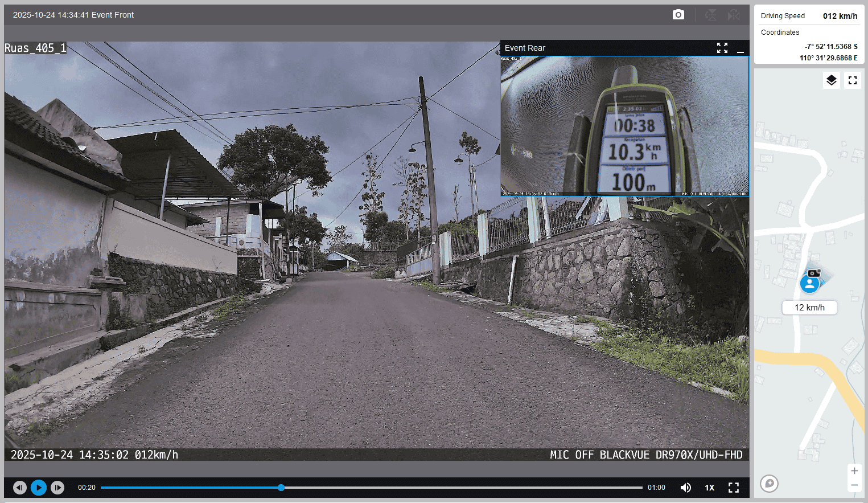Step forward one frame
The height and width of the screenshot is (503, 868).
pos(57,488)
